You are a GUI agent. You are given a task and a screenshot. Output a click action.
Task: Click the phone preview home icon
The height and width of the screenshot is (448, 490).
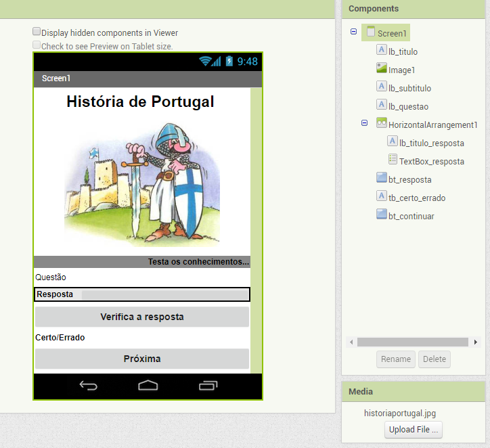pos(148,386)
